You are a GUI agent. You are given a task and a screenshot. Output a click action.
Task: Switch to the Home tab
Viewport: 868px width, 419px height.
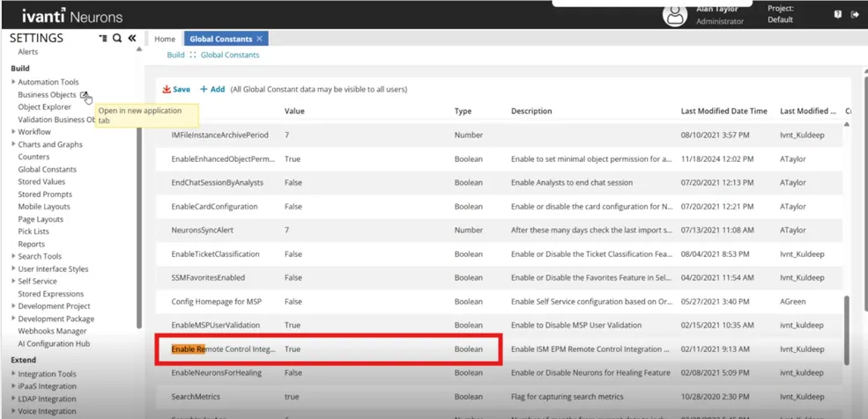click(x=165, y=39)
